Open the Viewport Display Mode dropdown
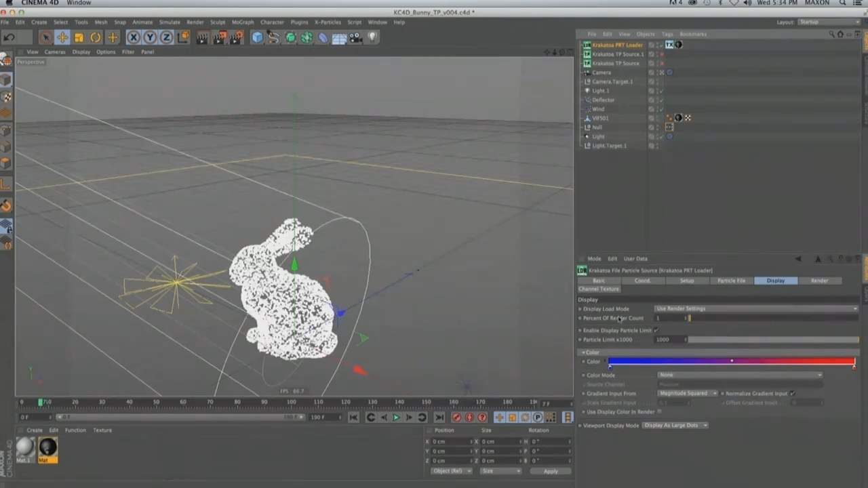The image size is (868, 488). tap(675, 425)
